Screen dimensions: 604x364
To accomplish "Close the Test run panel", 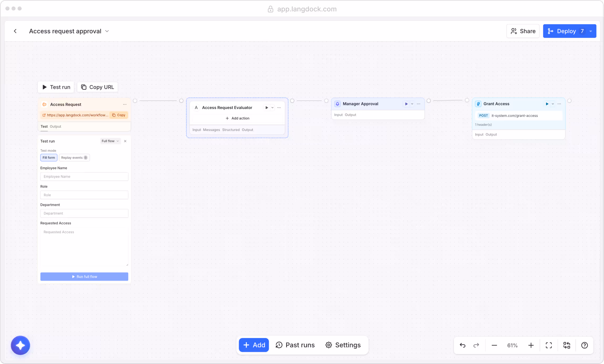I will click(x=125, y=141).
